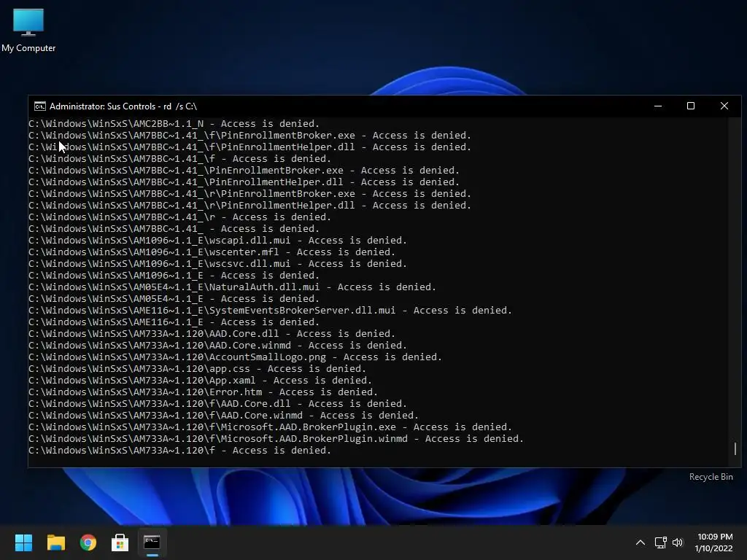Launch File Explorer from the taskbar

55,542
